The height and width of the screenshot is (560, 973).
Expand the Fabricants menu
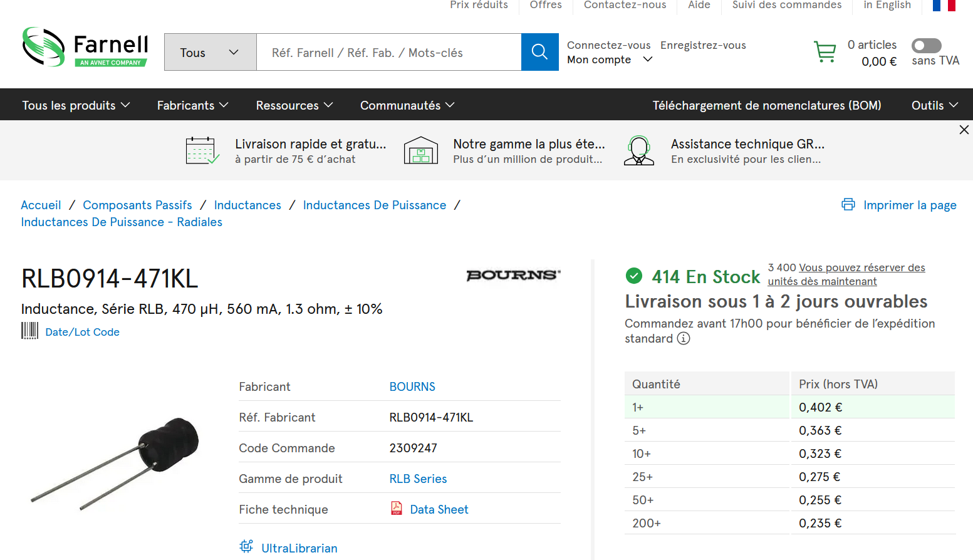(x=192, y=105)
